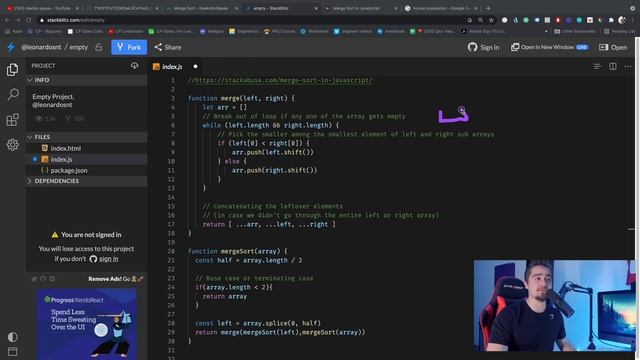Click the @leonardosnt username in header
This screenshot has width=640, height=360.
[41, 47]
